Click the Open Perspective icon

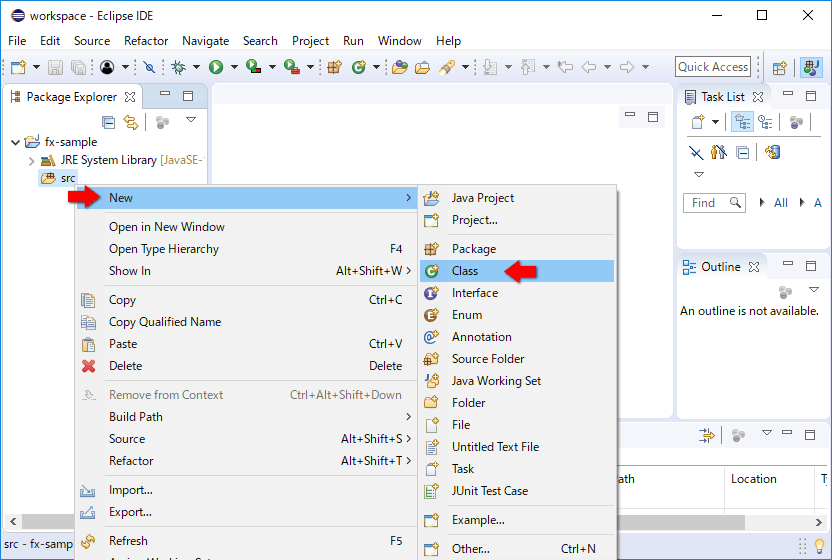pos(779,68)
